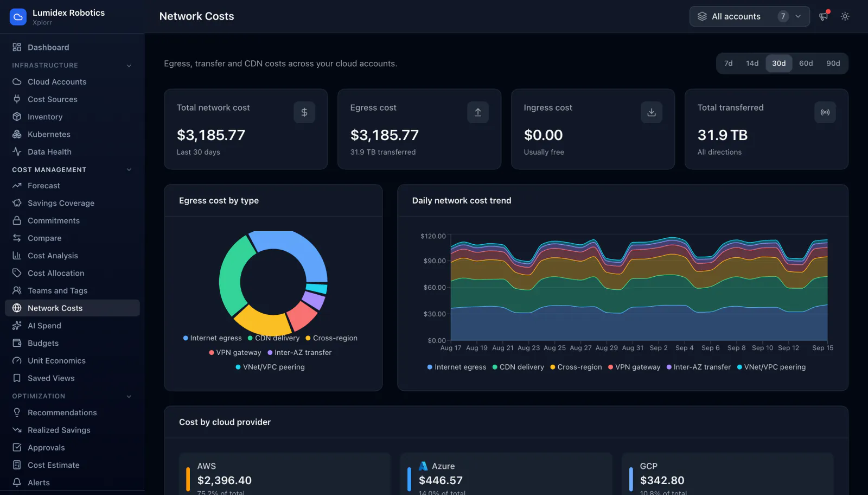This screenshot has width=868, height=495.
Task: Click the Recommendations lightbulb icon
Action: tap(17, 412)
